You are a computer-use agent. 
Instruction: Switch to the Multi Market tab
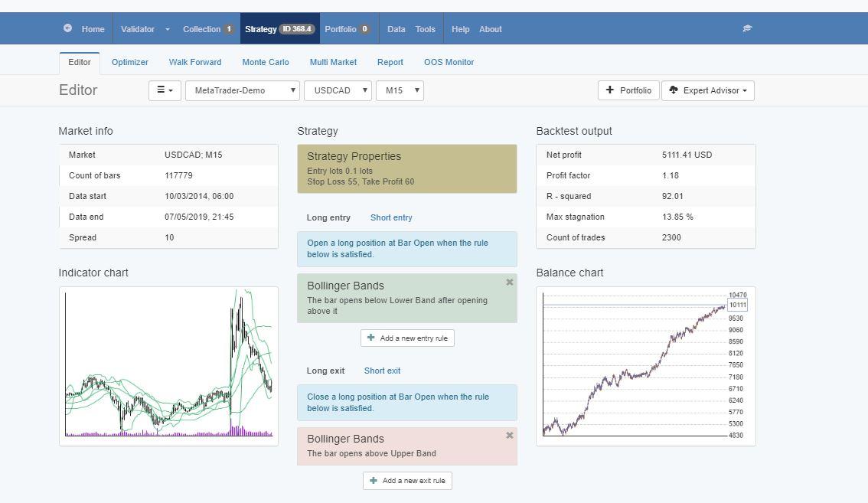[x=333, y=62]
